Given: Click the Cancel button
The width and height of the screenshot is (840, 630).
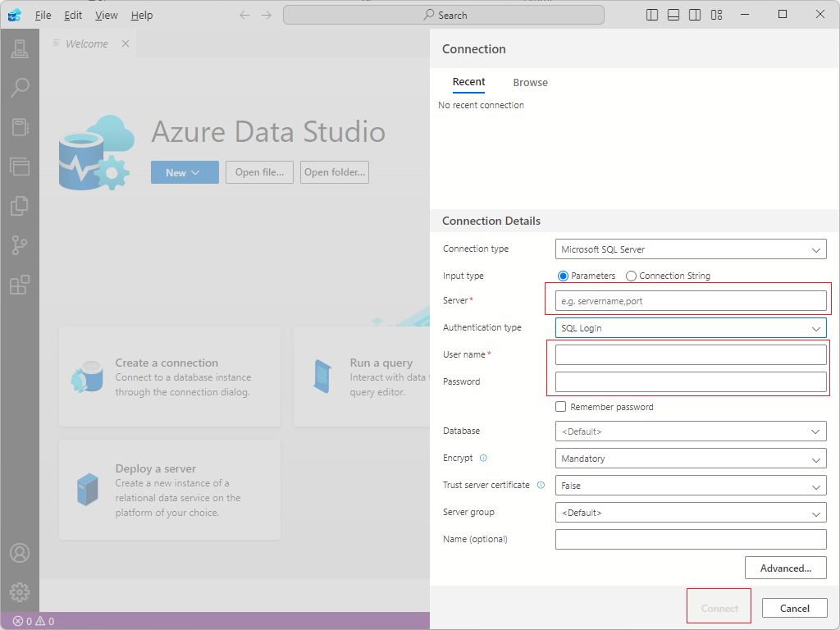Looking at the screenshot, I should click(x=794, y=609).
